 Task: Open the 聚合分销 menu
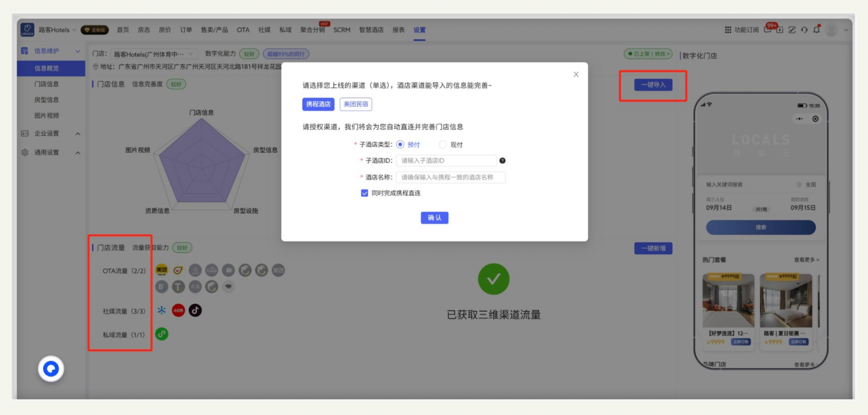click(x=312, y=30)
